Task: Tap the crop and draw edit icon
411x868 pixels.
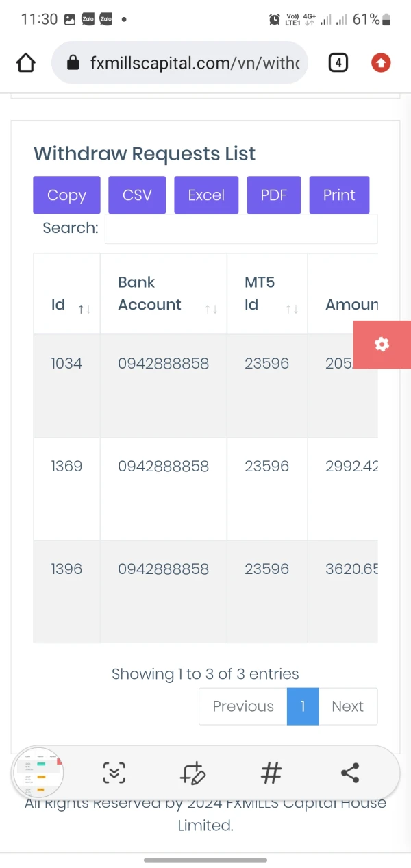Action: [192, 773]
